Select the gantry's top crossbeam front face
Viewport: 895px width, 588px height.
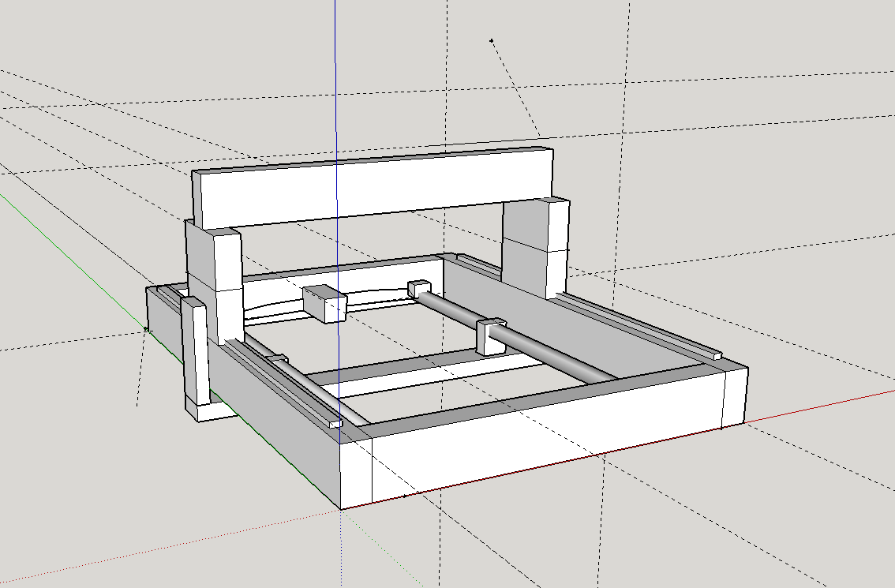coord(371,190)
